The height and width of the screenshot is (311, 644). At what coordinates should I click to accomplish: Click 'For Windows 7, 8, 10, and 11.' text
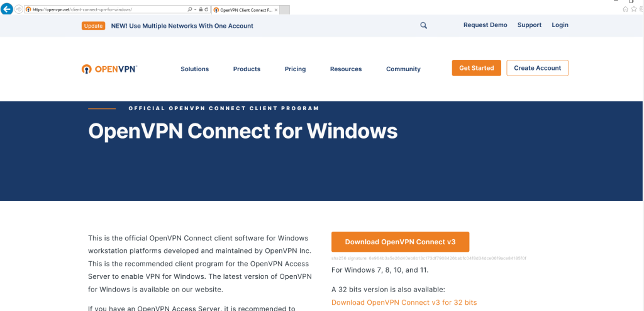380,270
